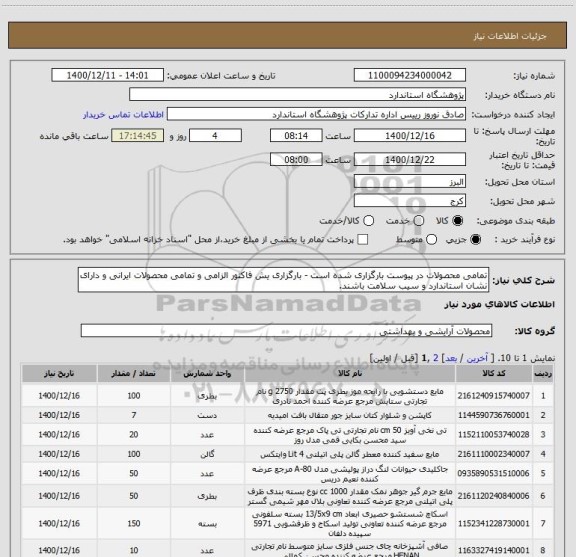Image resolution: width=576 pixels, height=557 pixels.
Task: Select the کالا radio button
Action: click(458, 221)
